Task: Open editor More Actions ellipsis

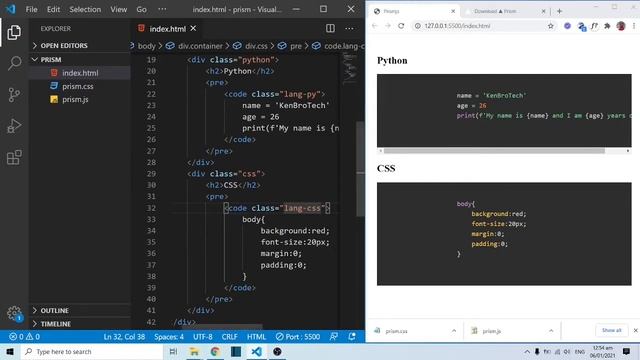Action: coord(349,29)
